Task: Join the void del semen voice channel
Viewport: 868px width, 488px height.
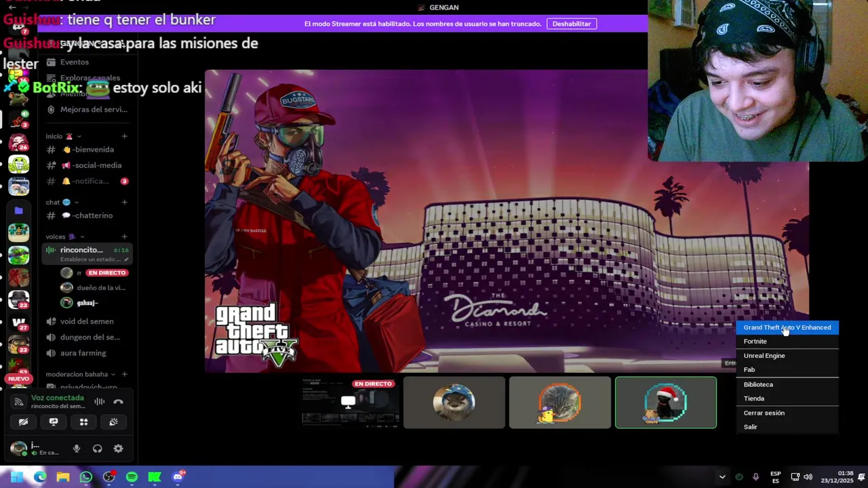Action: click(x=87, y=321)
